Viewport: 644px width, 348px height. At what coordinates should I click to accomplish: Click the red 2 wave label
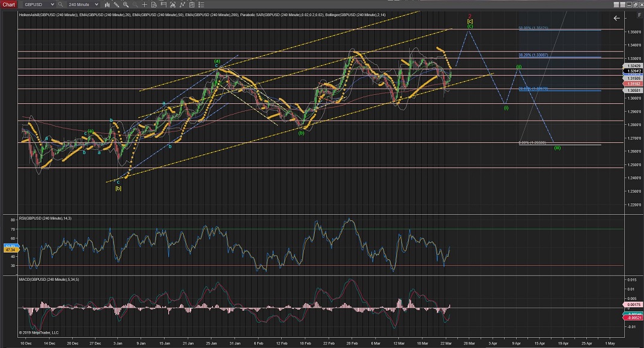470,16
